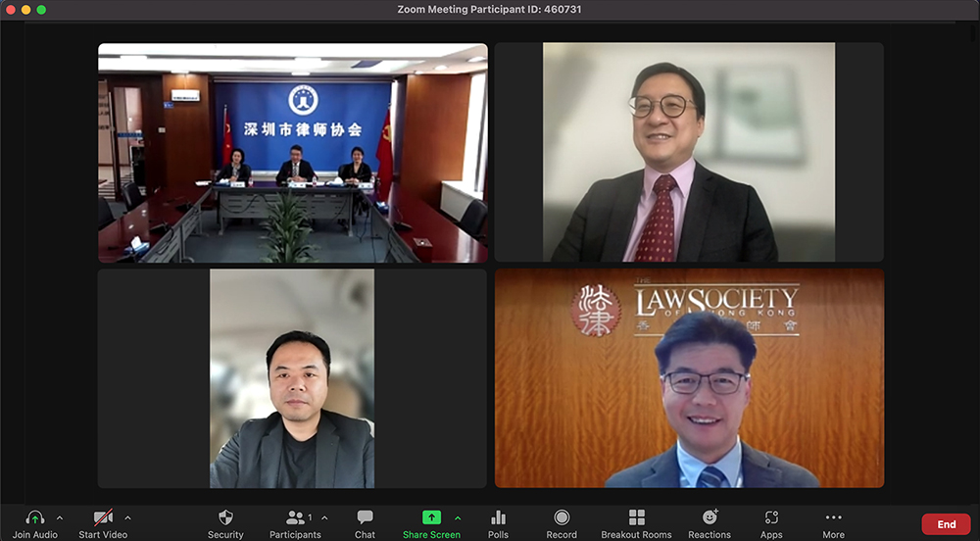Expand audio options arrow beside Join Audio
Screen dimensions: 980x541
pyautogui.click(x=60, y=517)
